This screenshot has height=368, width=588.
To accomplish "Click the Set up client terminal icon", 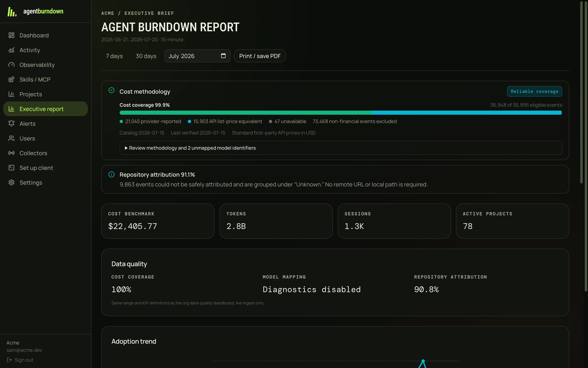I will pos(11,168).
